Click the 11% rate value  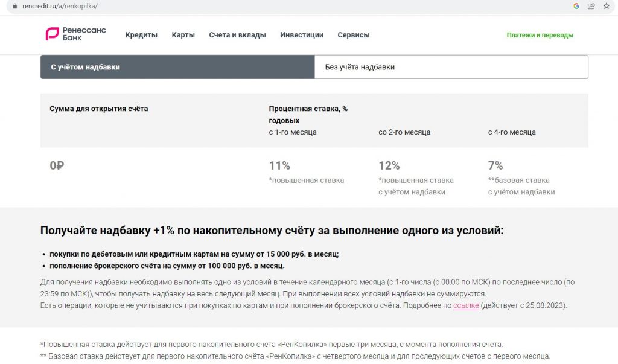click(279, 165)
